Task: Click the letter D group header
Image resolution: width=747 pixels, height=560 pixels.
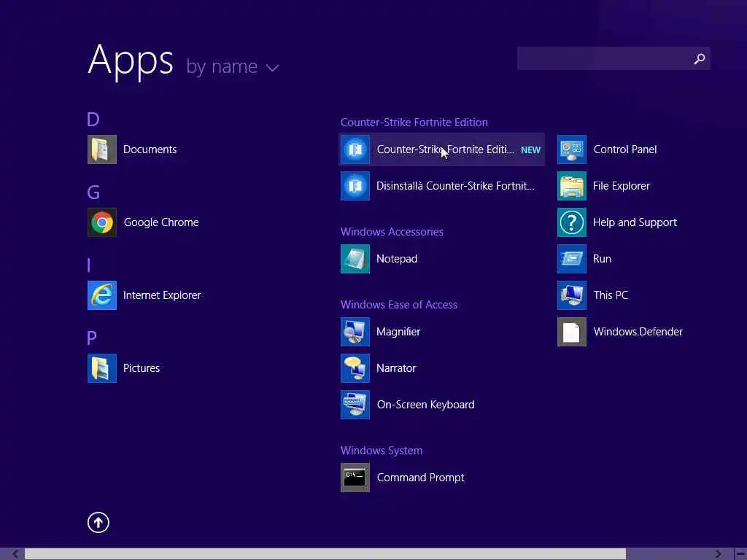Action: tap(93, 120)
